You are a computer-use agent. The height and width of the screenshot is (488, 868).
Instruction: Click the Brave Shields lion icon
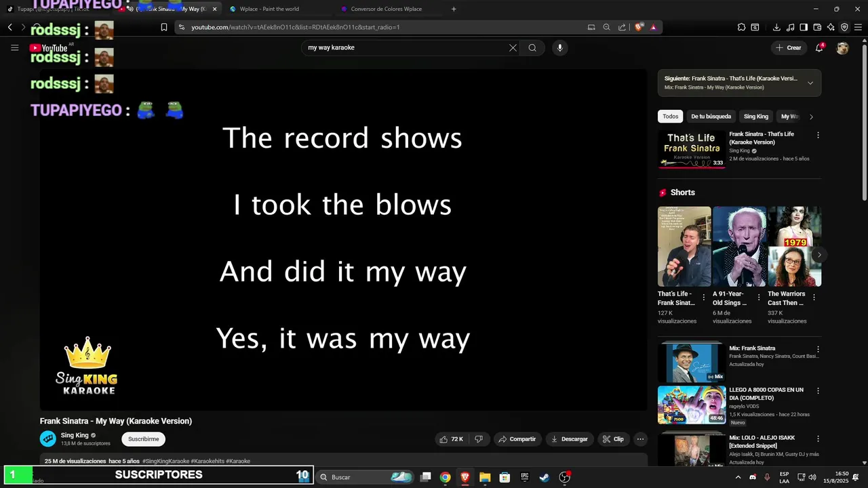click(x=639, y=27)
